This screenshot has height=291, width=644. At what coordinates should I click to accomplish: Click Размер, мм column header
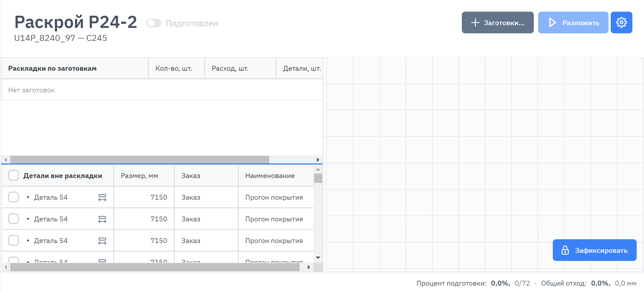144,176
